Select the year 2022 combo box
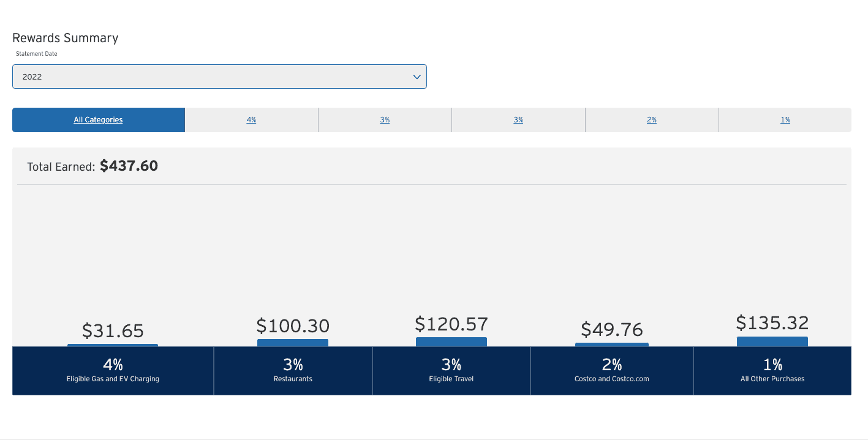This screenshot has width=868, height=440. [x=219, y=76]
